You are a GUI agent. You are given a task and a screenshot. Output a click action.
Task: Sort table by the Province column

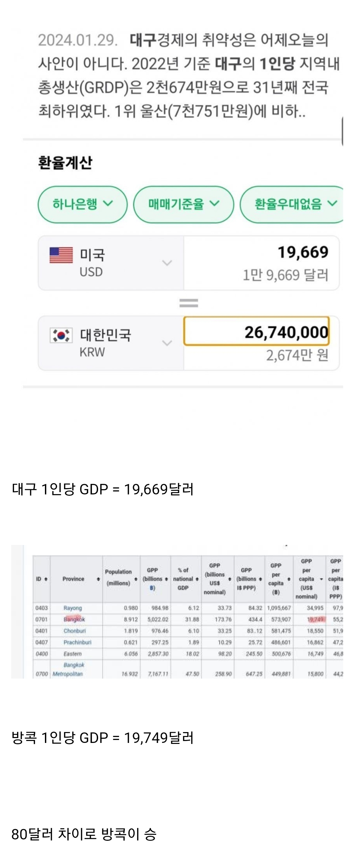98,579
